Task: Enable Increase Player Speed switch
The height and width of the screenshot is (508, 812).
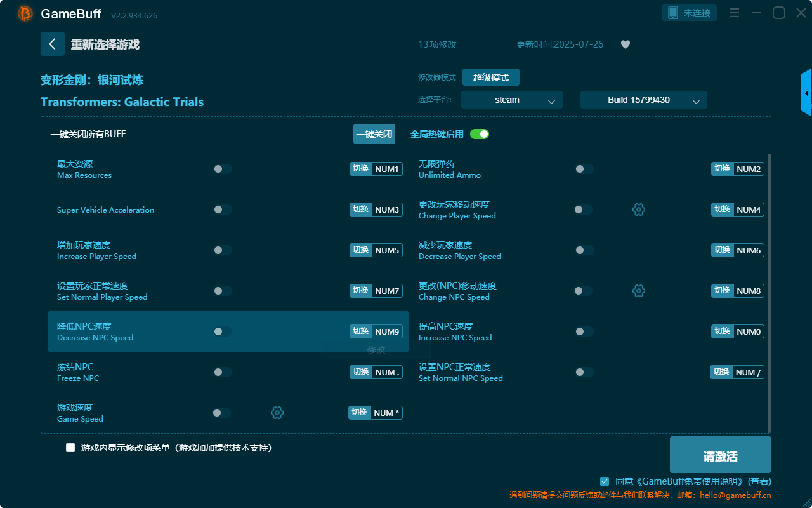Action: coord(222,250)
